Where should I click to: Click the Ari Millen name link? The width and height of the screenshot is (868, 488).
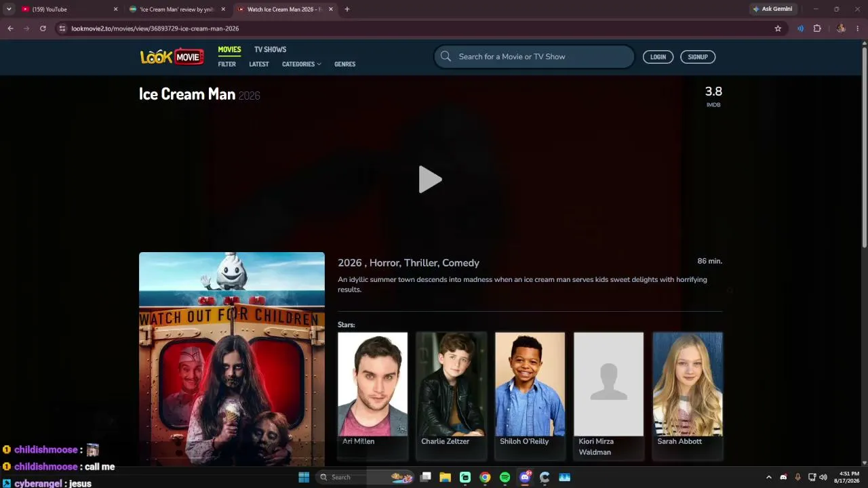[x=358, y=441]
